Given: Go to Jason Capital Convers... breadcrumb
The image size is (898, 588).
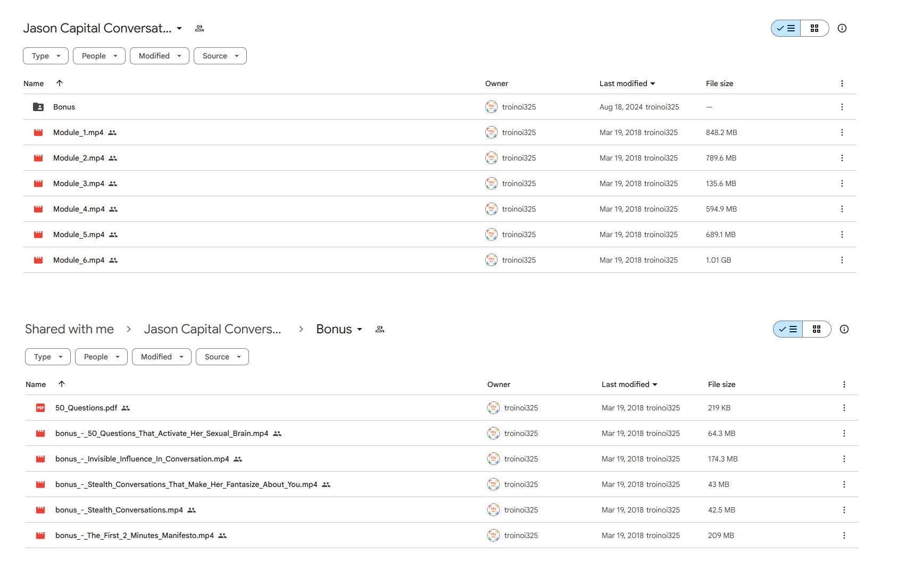Looking at the screenshot, I should click(212, 329).
